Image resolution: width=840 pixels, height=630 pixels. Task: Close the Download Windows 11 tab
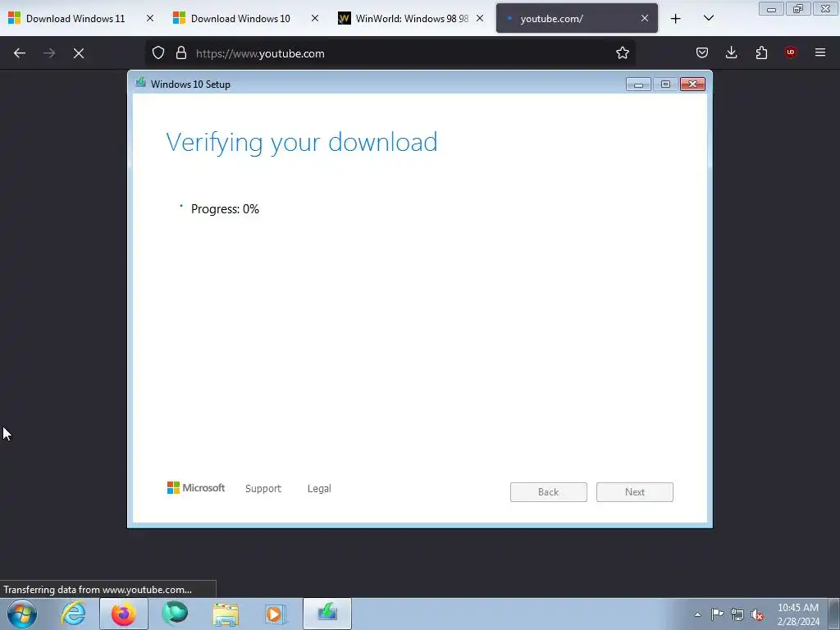click(x=150, y=18)
